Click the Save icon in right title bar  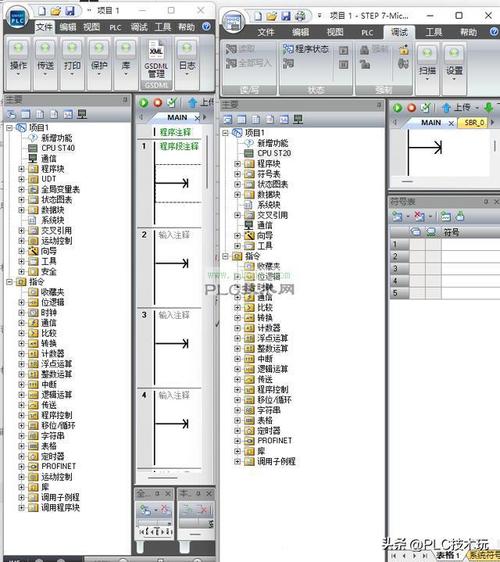click(x=286, y=16)
